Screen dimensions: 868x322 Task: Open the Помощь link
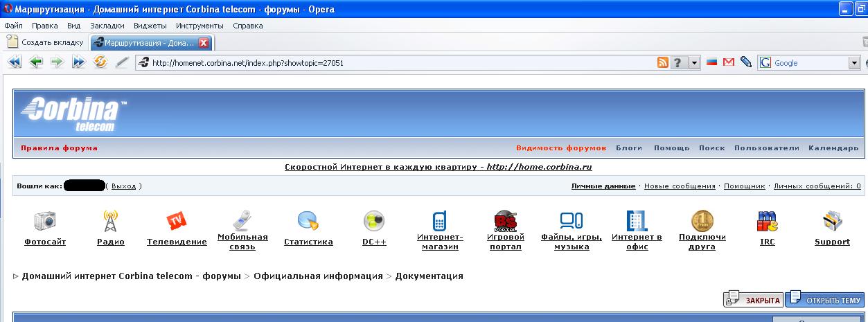tap(672, 148)
